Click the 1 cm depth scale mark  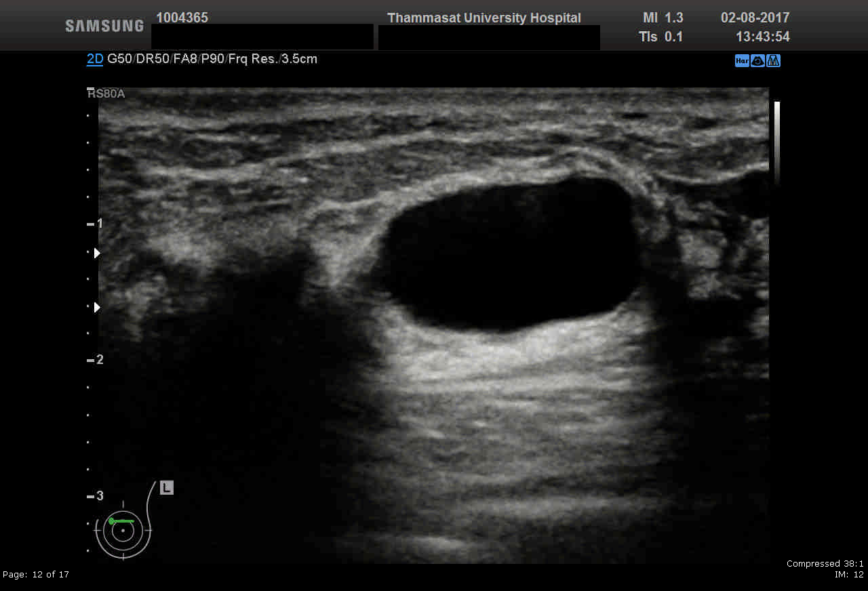[x=95, y=223]
